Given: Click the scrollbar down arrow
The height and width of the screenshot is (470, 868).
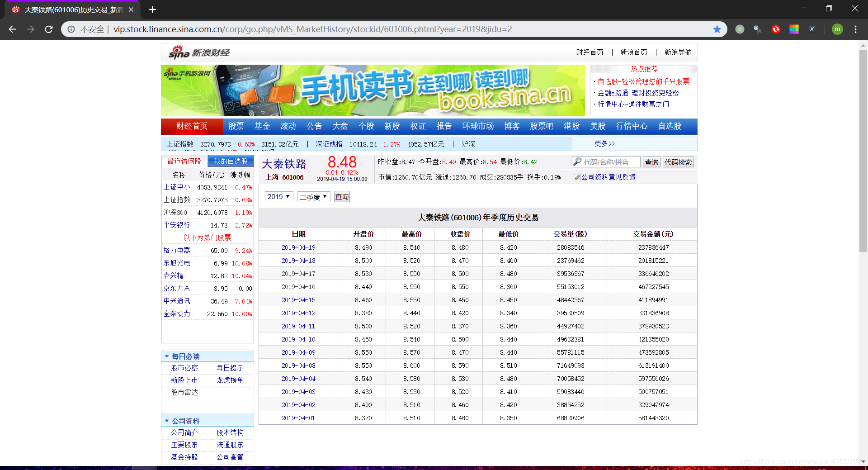Looking at the screenshot, I should [x=863, y=462].
